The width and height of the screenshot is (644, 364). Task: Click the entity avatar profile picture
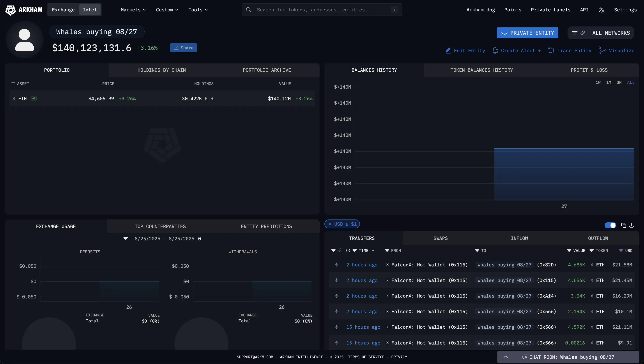click(x=25, y=39)
